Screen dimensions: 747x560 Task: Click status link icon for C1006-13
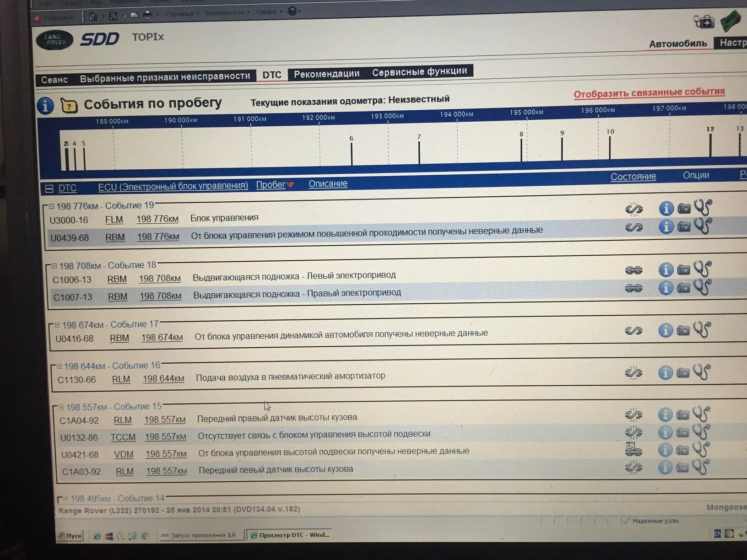click(x=634, y=270)
